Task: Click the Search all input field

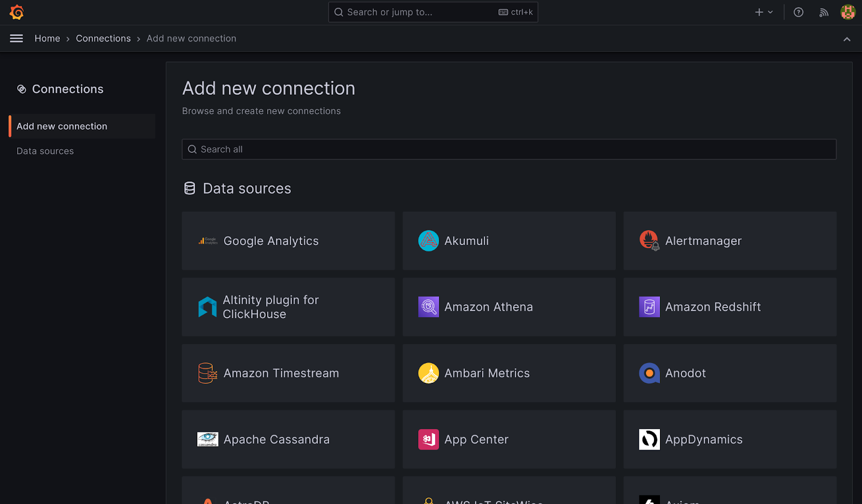Action: [x=509, y=149]
